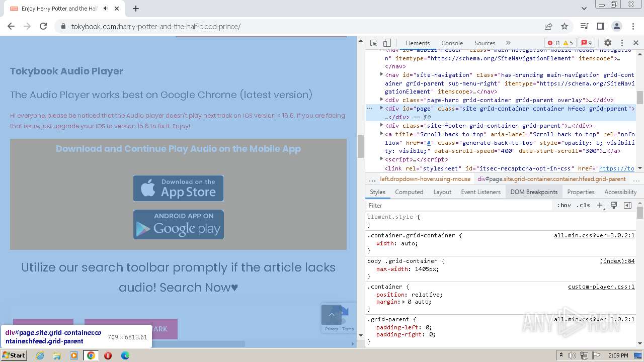The image size is (644, 362).
Task: Expand the selected div#page node
Action: click(x=381, y=108)
